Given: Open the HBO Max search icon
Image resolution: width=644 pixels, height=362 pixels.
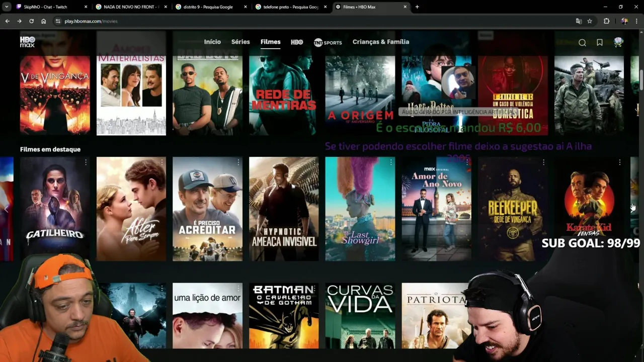Looking at the screenshot, I should point(582,43).
